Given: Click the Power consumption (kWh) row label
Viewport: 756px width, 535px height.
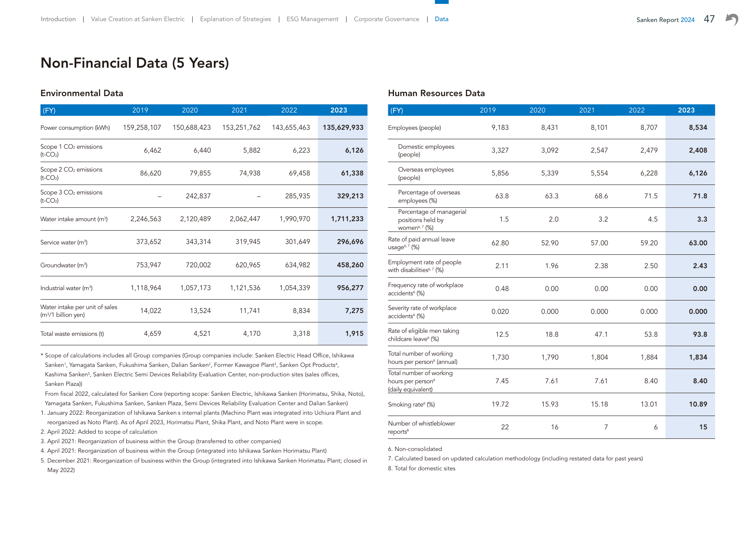Looking at the screenshot, I should coord(75,128).
